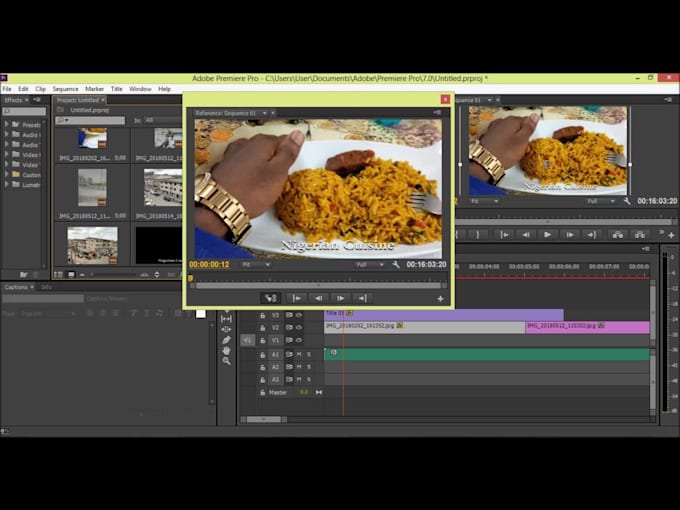
Task: Open Program monitor Full resolution dropdown
Action: (x=601, y=201)
